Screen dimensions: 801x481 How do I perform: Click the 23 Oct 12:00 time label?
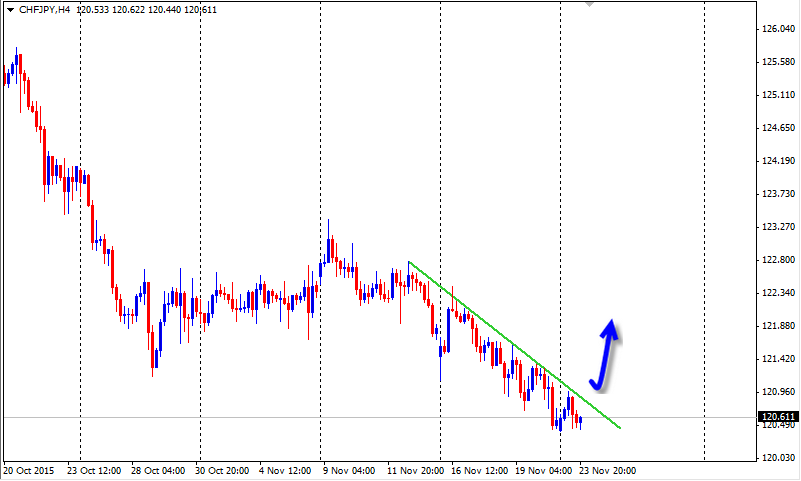(94, 470)
